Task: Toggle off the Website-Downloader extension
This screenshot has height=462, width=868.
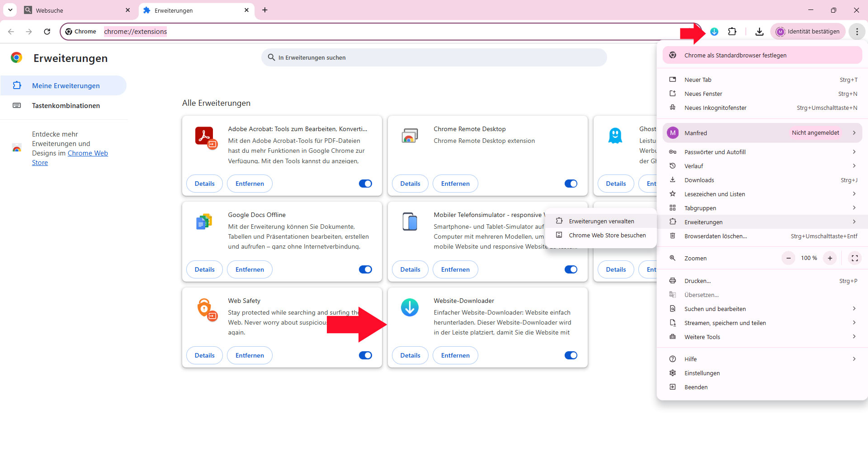Action: pyautogui.click(x=571, y=355)
